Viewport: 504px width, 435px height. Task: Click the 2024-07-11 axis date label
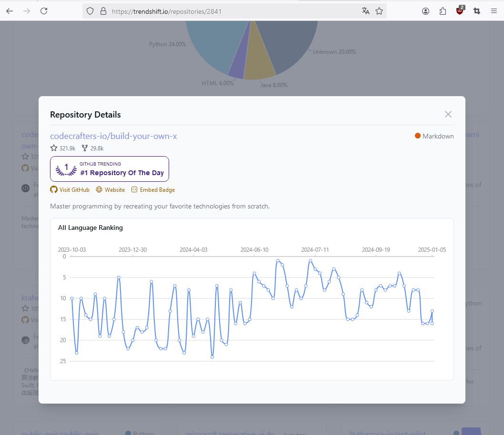click(315, 250)
